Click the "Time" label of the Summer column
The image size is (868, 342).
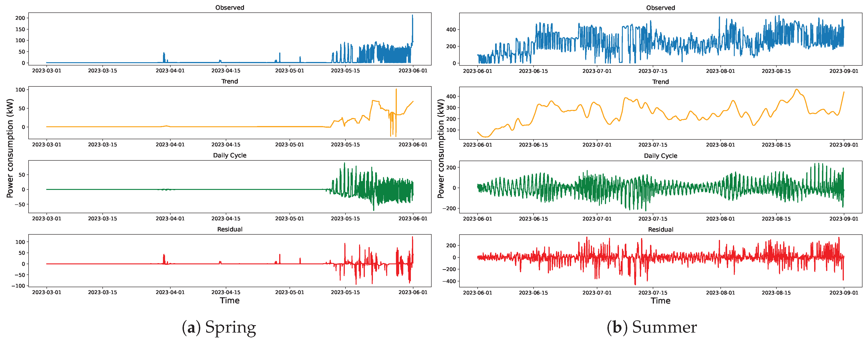point(660,301)
